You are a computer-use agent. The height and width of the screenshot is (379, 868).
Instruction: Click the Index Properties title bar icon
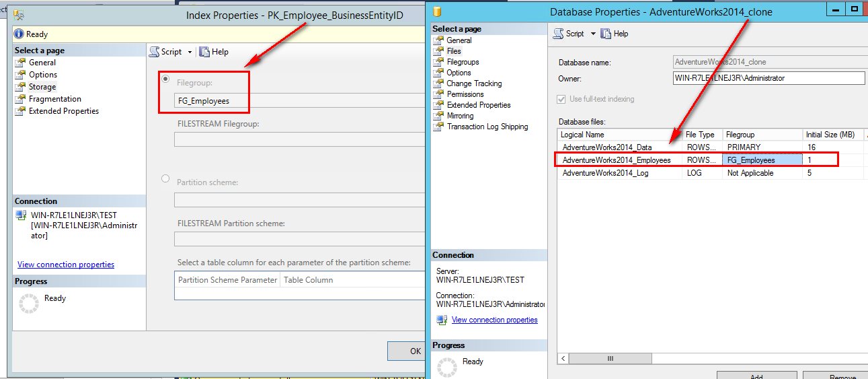point(19,14)
